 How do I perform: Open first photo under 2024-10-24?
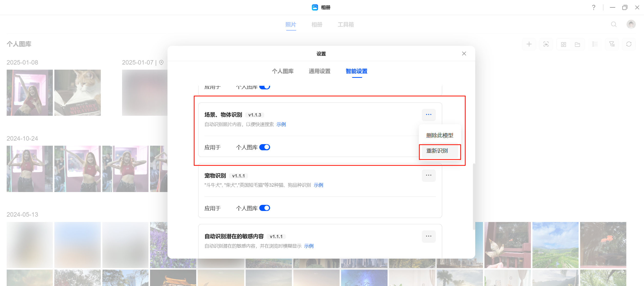[30, 169]
